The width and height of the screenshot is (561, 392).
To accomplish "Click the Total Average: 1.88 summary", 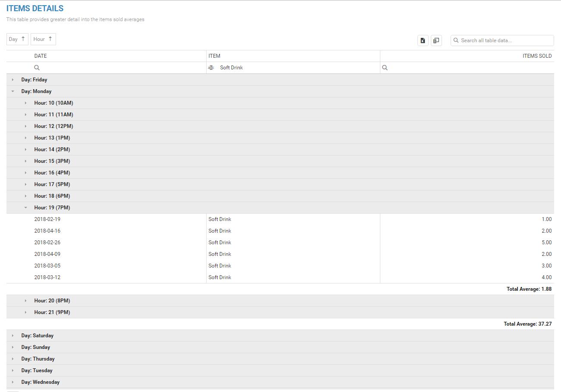I will tap(529, 289).
